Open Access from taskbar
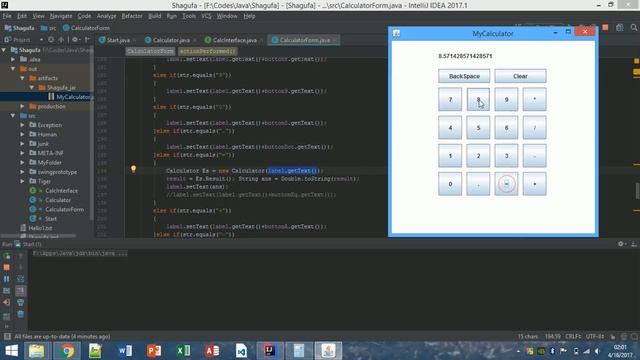640x360 pixels. click(212, 351)
